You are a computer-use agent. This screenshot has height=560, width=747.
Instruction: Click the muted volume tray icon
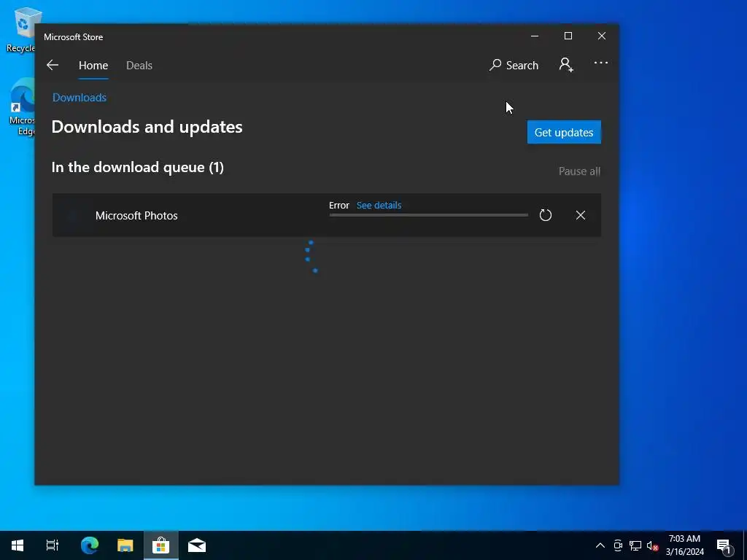[x=652, y=546]
